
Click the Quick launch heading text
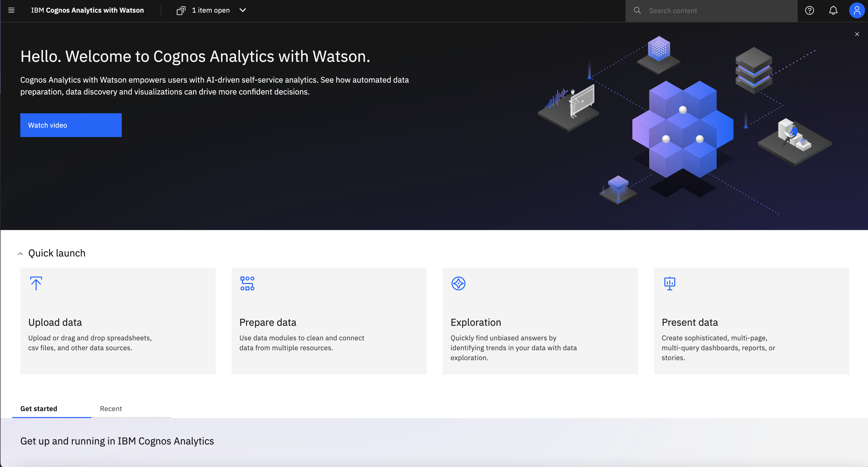click(x=57, y=253)
